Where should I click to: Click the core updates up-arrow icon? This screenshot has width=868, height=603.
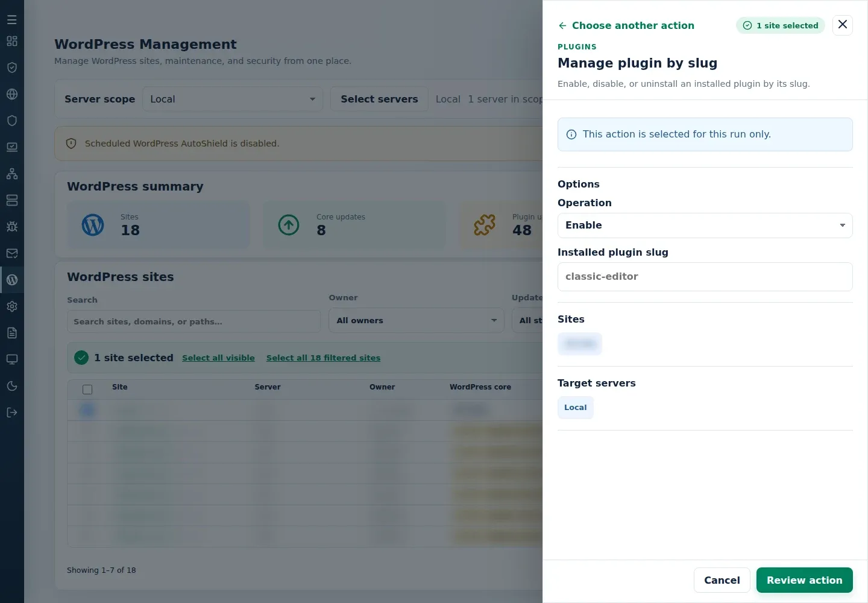289,225
